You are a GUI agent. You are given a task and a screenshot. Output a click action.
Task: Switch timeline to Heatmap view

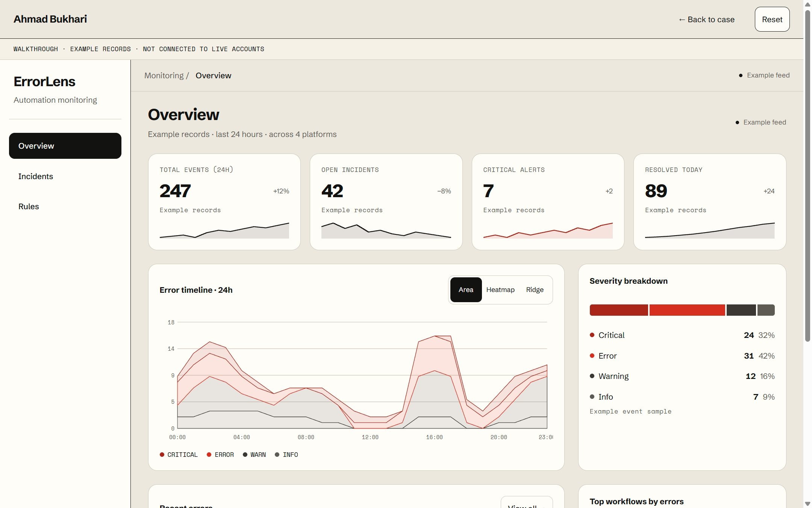(500, 290)
